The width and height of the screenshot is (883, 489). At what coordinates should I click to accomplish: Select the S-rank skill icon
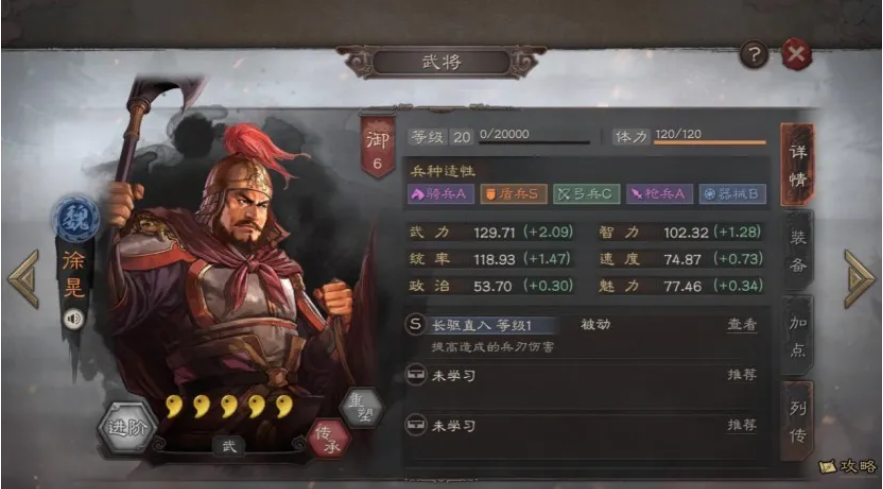click(x=415, y=324)
